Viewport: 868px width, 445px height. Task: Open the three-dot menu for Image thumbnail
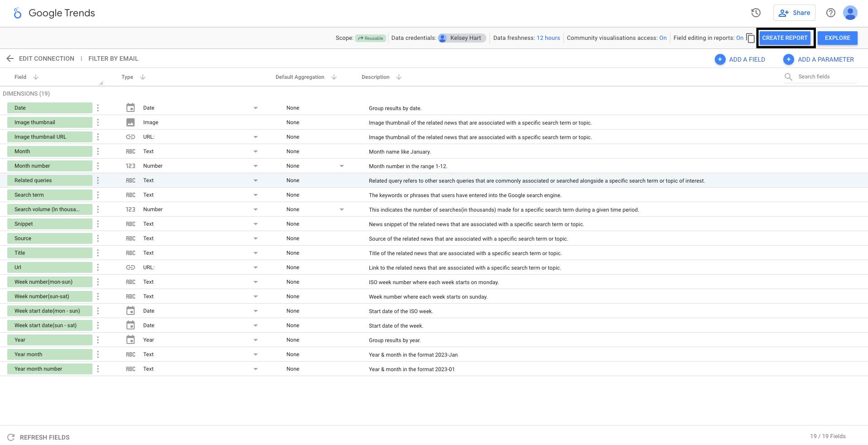tap(98, 122)
